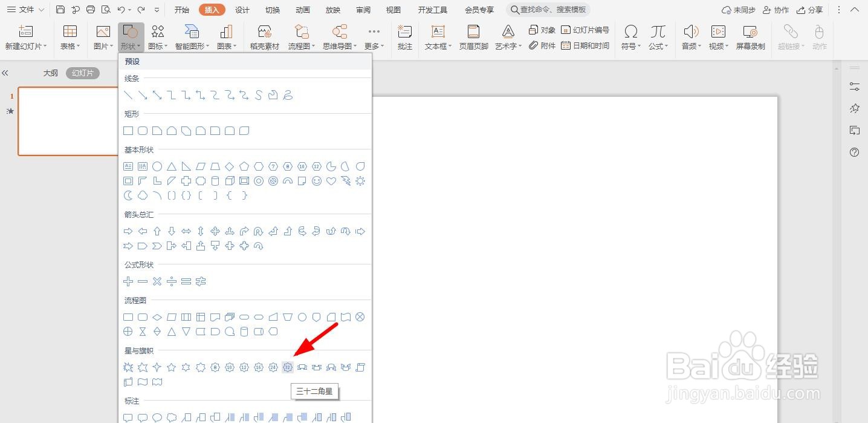Switch slide panel to 幻灯片 view
Viewport: 868px width, 423px height.
83,73
